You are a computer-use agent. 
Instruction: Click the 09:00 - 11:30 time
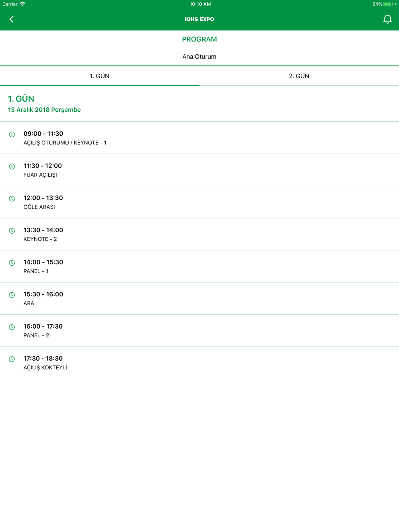[x=43, y=134]
